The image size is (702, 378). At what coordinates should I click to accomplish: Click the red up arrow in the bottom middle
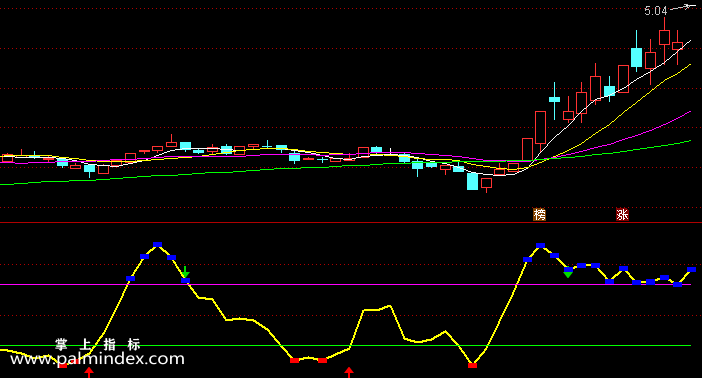click(x=349, y=372)
